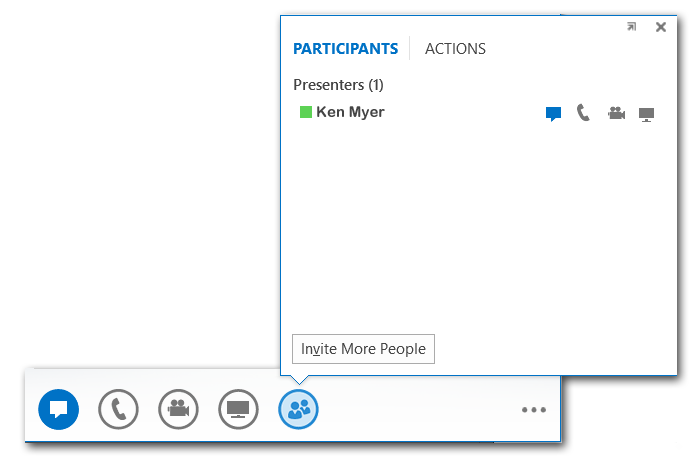Start video using the round camera button
Screen dimensions: 693x465
click(178, 409)
